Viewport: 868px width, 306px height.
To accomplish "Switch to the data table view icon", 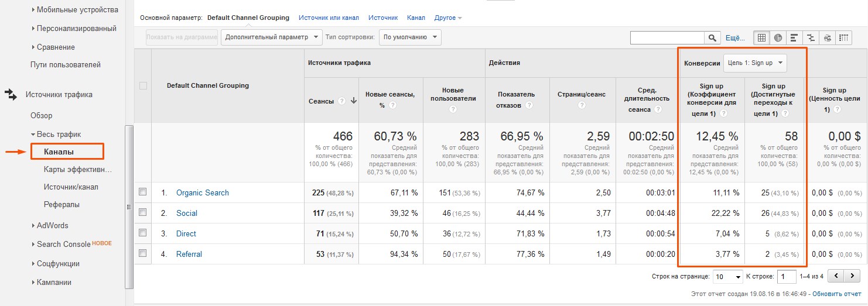I will 761,37.
